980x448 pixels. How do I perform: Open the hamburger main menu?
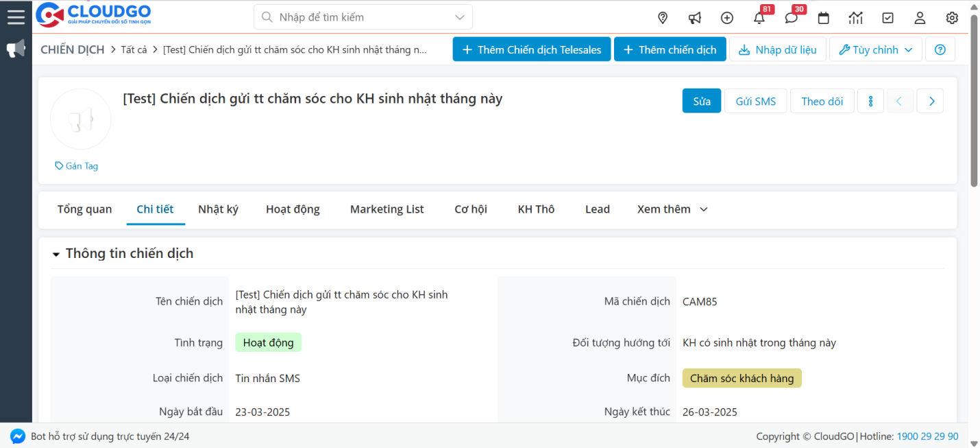coord(16,17)
